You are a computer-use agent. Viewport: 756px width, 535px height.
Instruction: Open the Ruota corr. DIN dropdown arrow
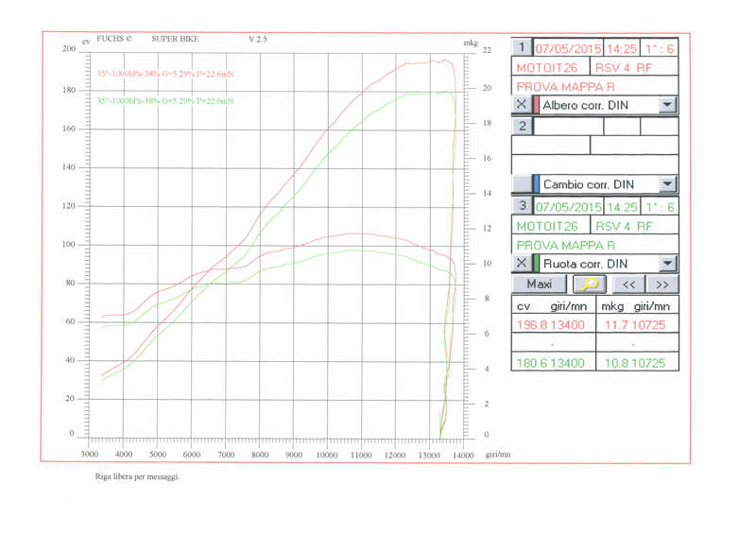pos(667,264)
